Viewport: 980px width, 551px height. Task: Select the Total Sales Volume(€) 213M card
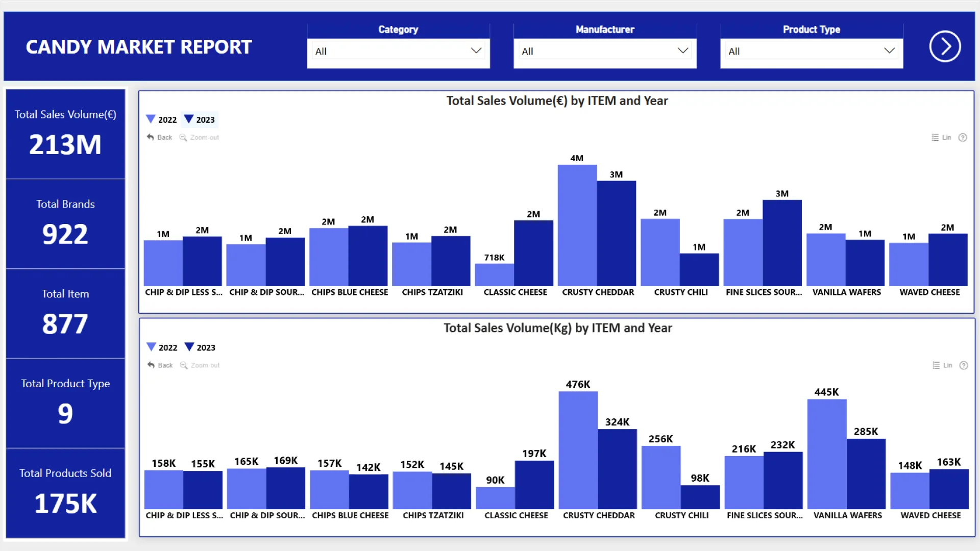(65, 134)
